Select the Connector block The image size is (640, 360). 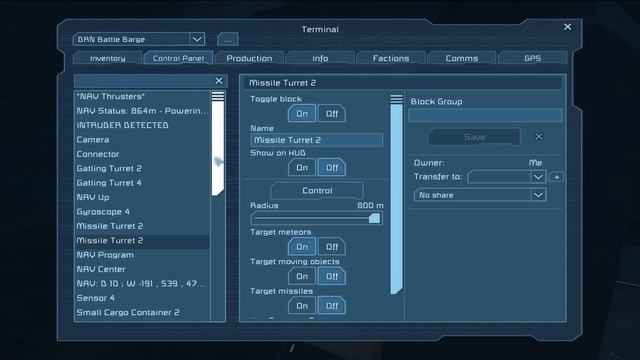(142, 154)
